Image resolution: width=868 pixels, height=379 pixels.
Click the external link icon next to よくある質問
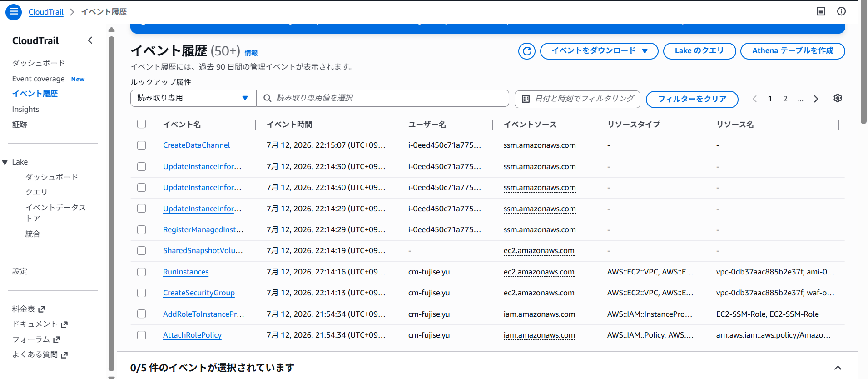pos(64,355)
